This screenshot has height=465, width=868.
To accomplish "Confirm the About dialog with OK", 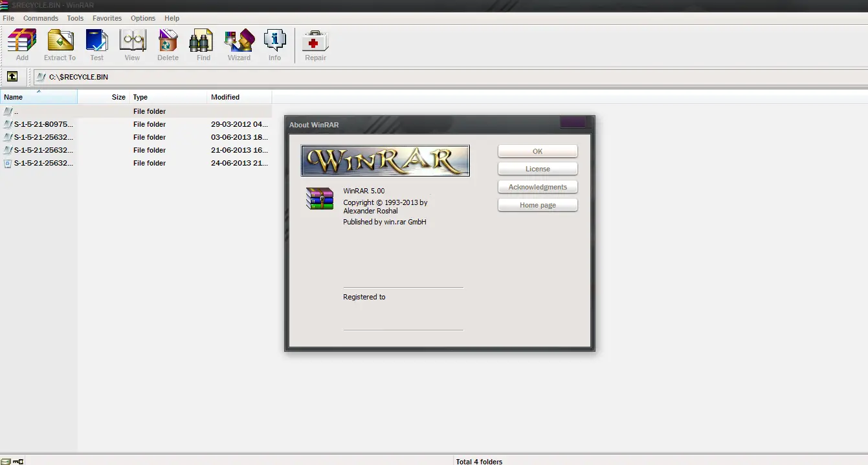I will click(x=537, y=151).
